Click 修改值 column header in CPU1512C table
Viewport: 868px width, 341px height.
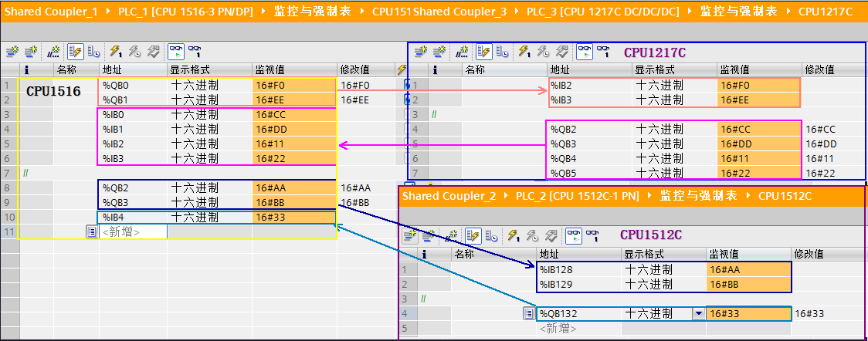(828, 255)
